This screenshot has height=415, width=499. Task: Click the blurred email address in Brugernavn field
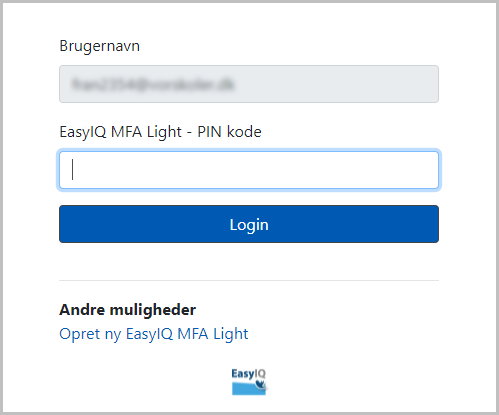click(153, 84)
